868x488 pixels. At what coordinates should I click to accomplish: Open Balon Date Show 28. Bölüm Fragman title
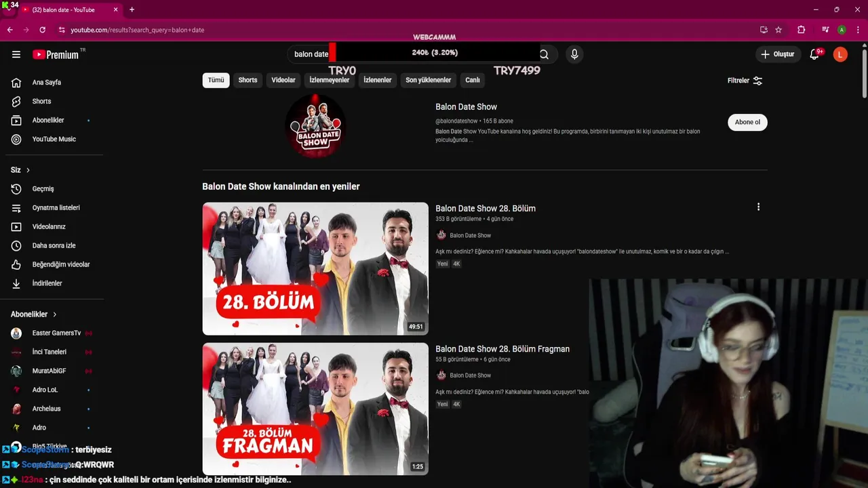pos(502,349)
